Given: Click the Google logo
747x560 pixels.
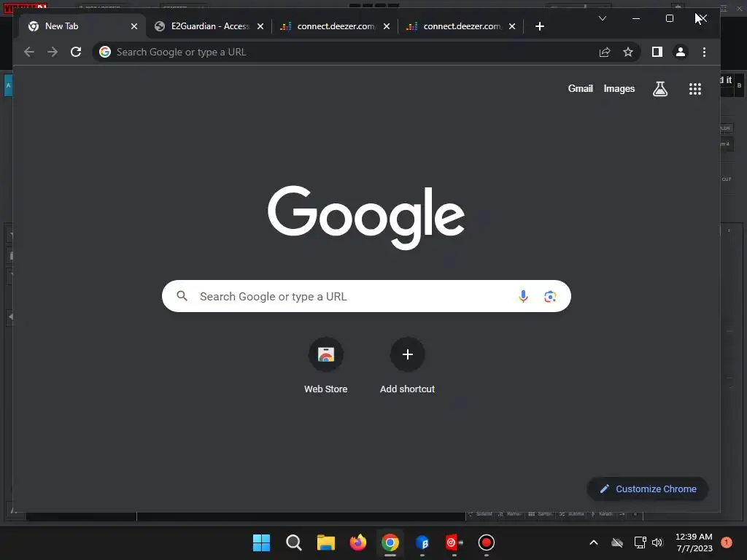Looking at the screenshot, I should (x=366, y=217).
